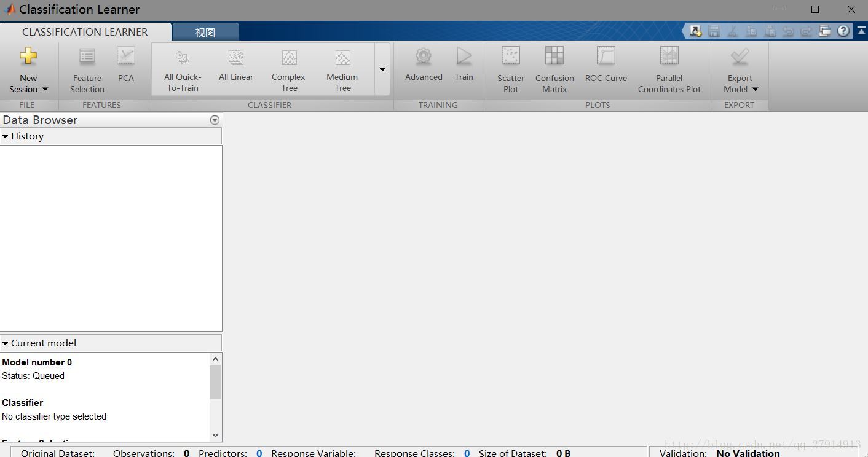Click the Current model scrollbar thumb

pos(215,382)
